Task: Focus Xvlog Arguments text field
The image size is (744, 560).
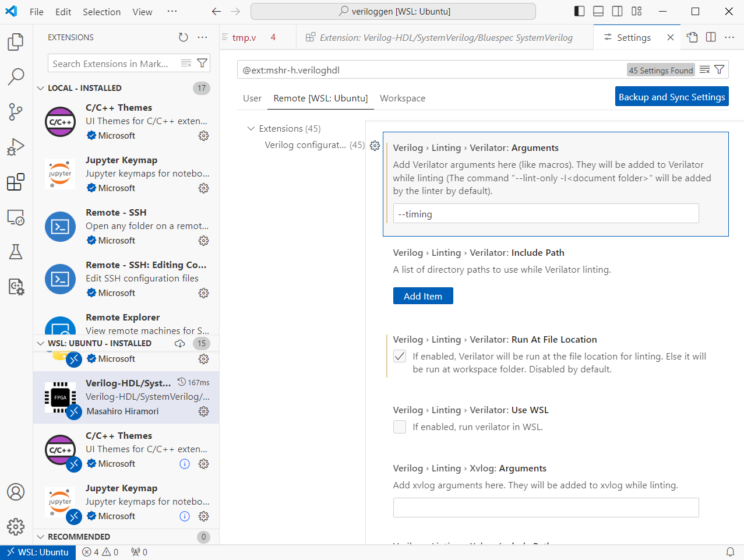Action: coord(546,508)
